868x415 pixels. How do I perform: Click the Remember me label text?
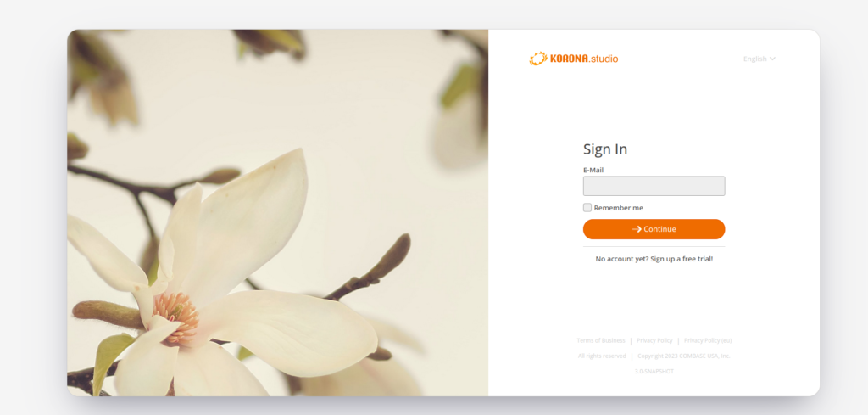(x=618, y=208)
